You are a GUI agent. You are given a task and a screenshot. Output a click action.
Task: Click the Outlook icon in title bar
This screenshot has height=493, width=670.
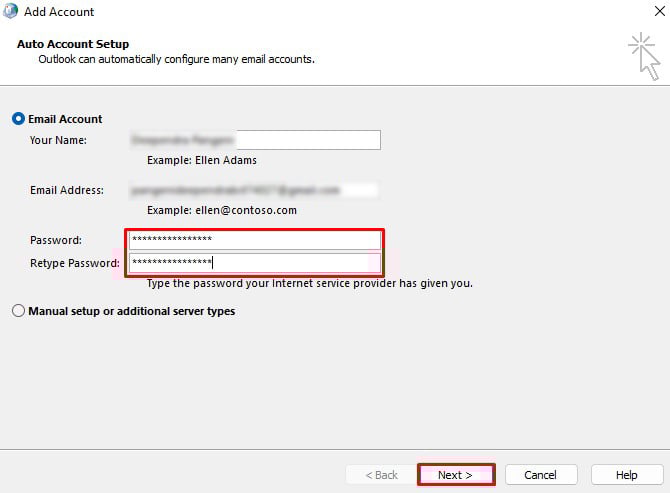[10, 11]
